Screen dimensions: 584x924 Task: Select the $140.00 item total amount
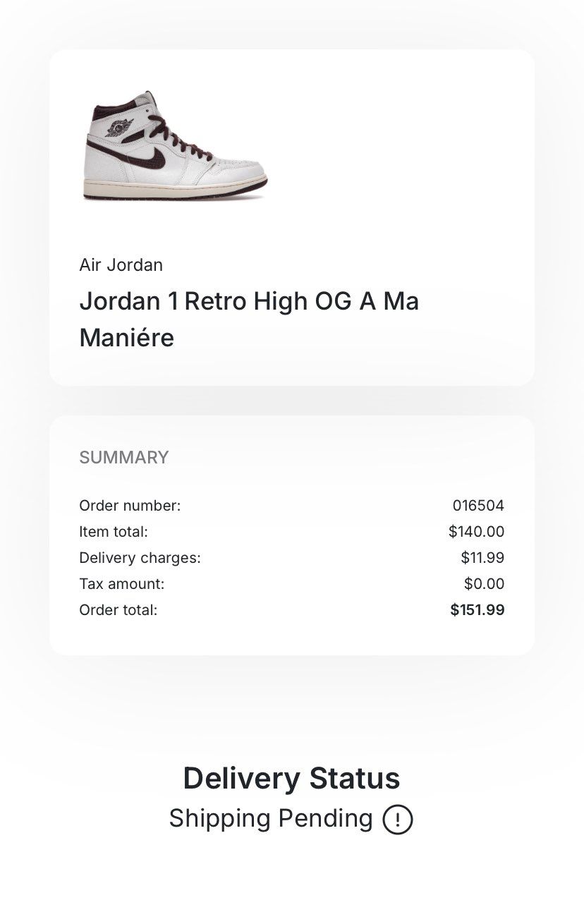point(476,532)
